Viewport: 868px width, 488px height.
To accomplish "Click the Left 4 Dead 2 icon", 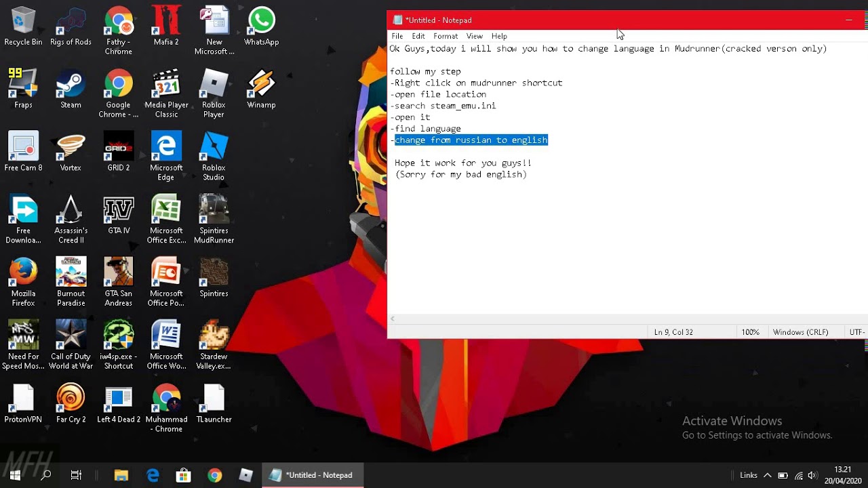I will [119, 404].
